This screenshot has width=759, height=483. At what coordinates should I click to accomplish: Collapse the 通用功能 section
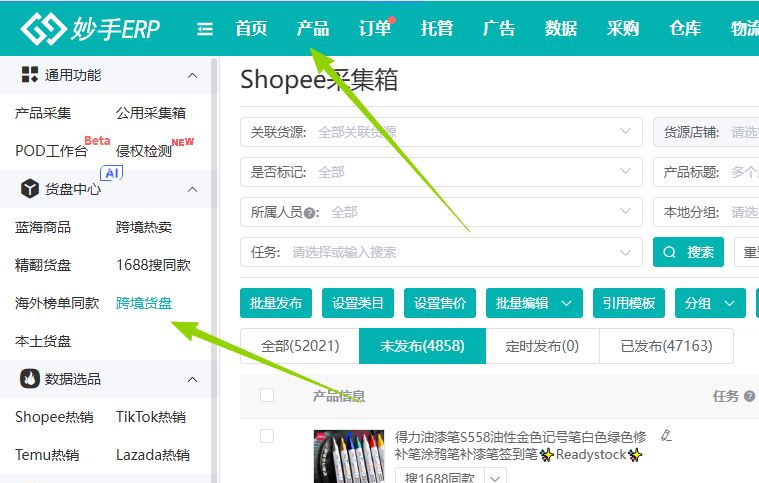192,75
